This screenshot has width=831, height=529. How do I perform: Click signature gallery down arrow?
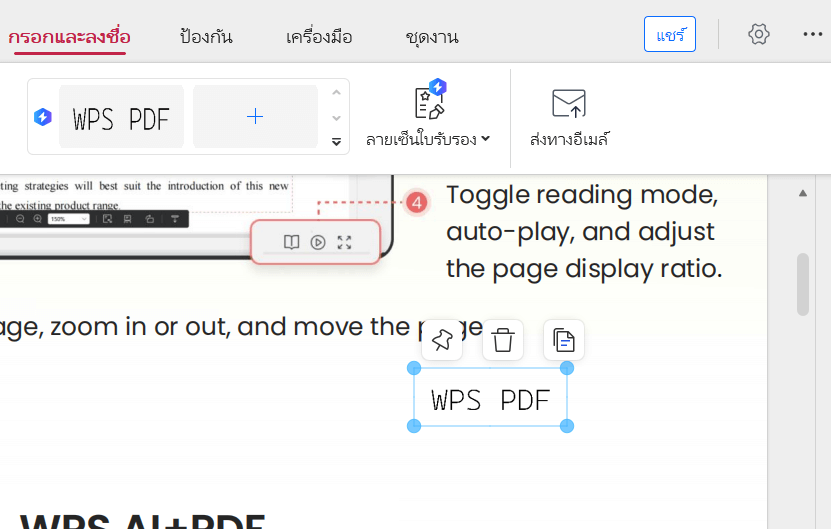point(336,118)
